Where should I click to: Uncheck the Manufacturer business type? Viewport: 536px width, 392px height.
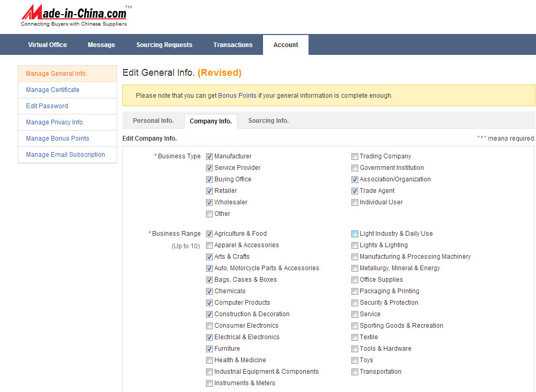coord(210,156)
